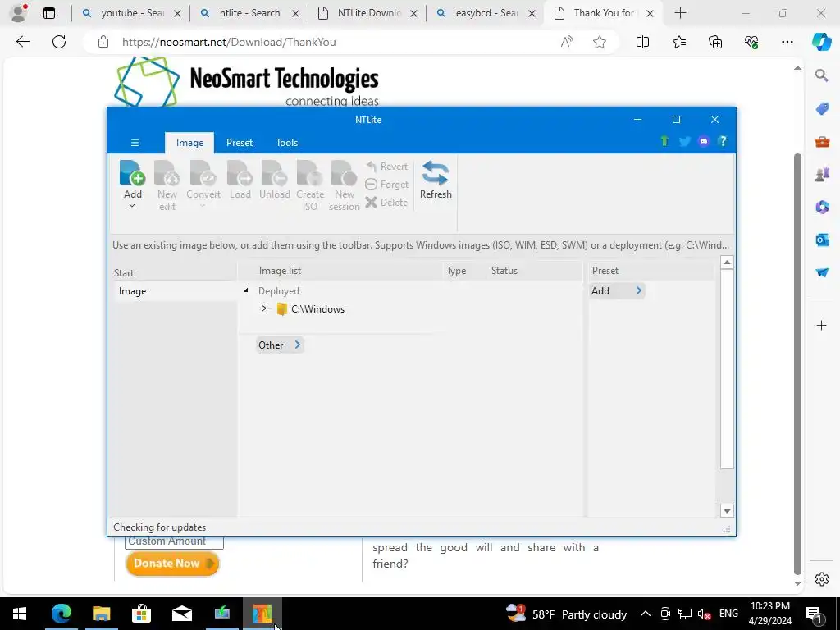Click the Custom Amount field on webpage
Image resolution: width=840 pixels, height=630 pixels.
(174, 541)
